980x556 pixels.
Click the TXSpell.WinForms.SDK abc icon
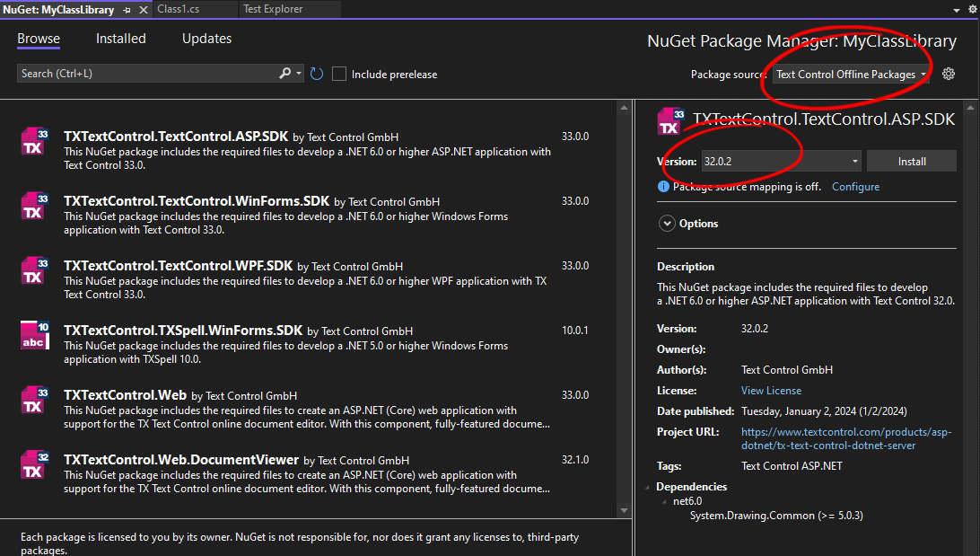pyautogui.click(x=34, y=335)
